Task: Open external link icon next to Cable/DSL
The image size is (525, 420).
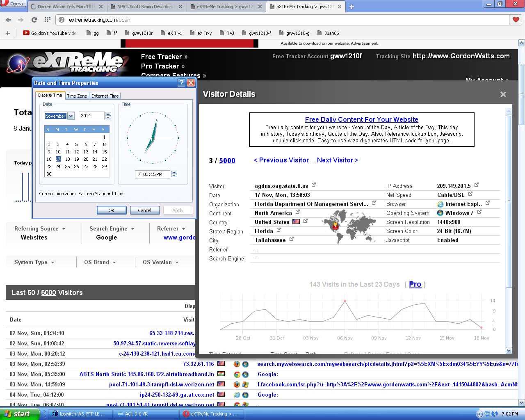Action: (470, 194)
